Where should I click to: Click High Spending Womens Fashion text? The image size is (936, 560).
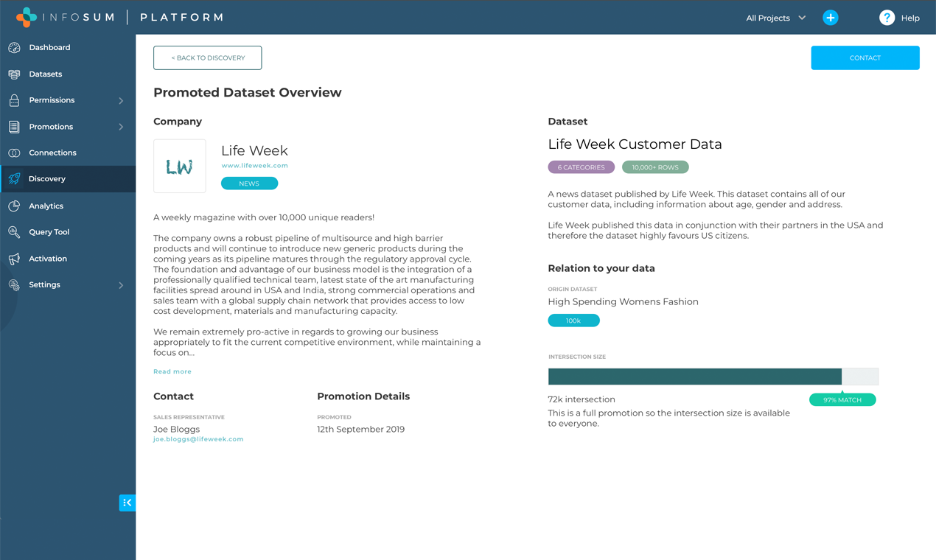pyautogui.click(x=623, y=302)
